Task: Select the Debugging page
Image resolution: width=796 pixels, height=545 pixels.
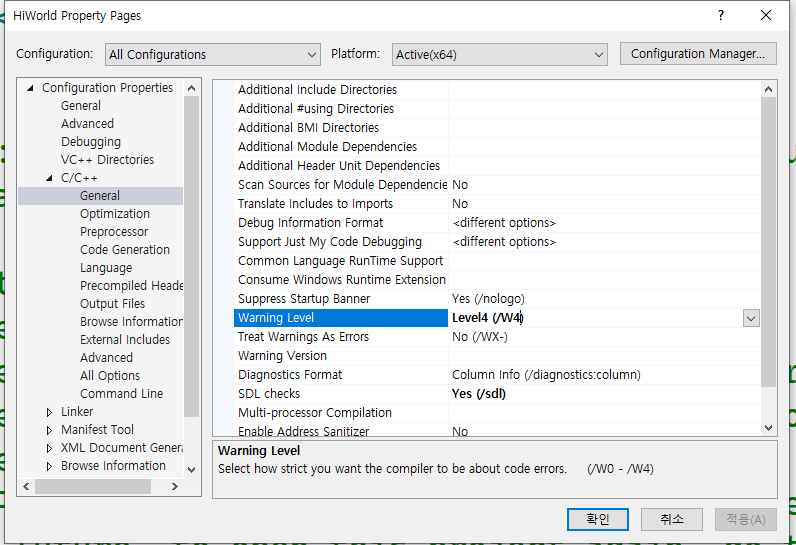Action: pos(91,142)
